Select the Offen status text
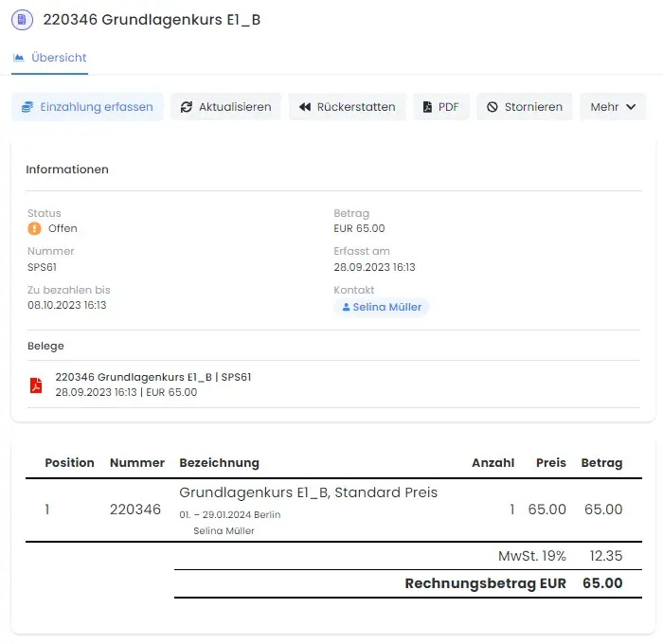Screen dimensions: 663x644 [x=63, y=228]
